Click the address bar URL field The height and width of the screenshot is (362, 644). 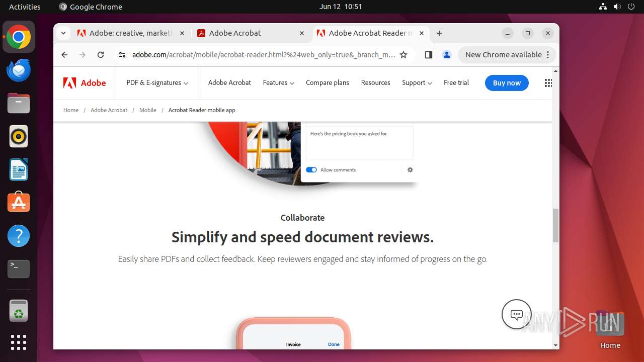(x=263, y=55)
